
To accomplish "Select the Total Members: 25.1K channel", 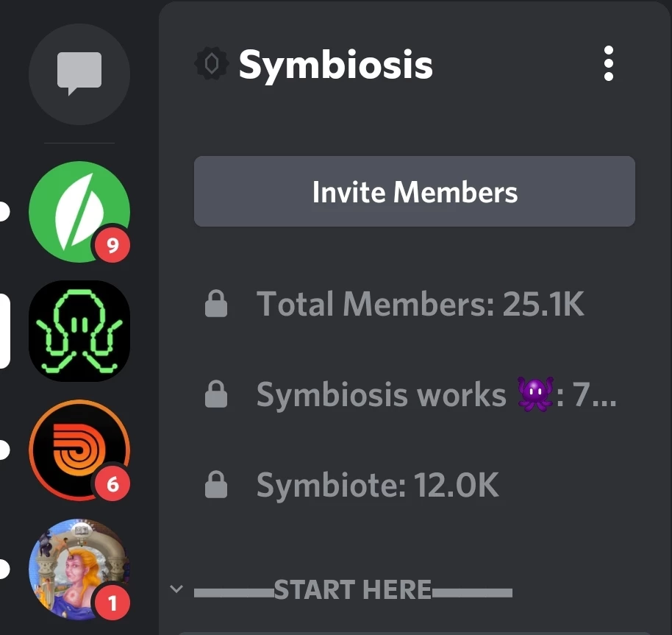I will click(x=415, y=304).
